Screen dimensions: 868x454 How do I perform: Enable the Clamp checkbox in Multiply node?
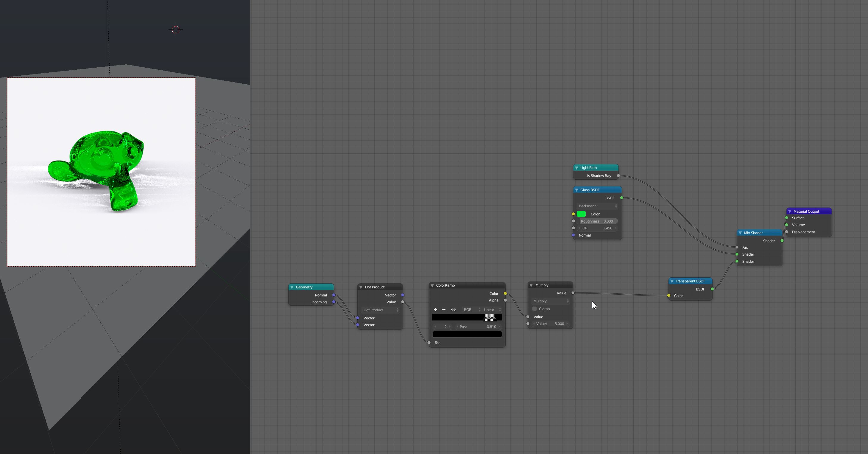534,309
